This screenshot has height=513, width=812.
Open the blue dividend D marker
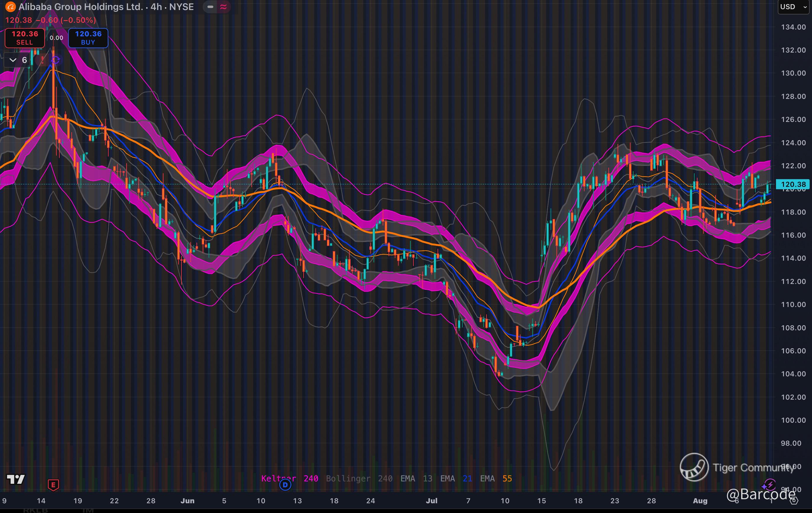(285, 485)
